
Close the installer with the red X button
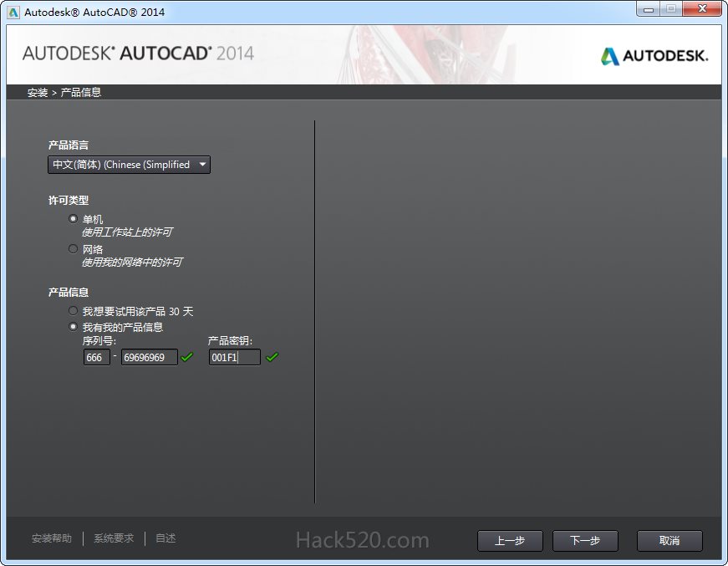click(x=700, y=9)
